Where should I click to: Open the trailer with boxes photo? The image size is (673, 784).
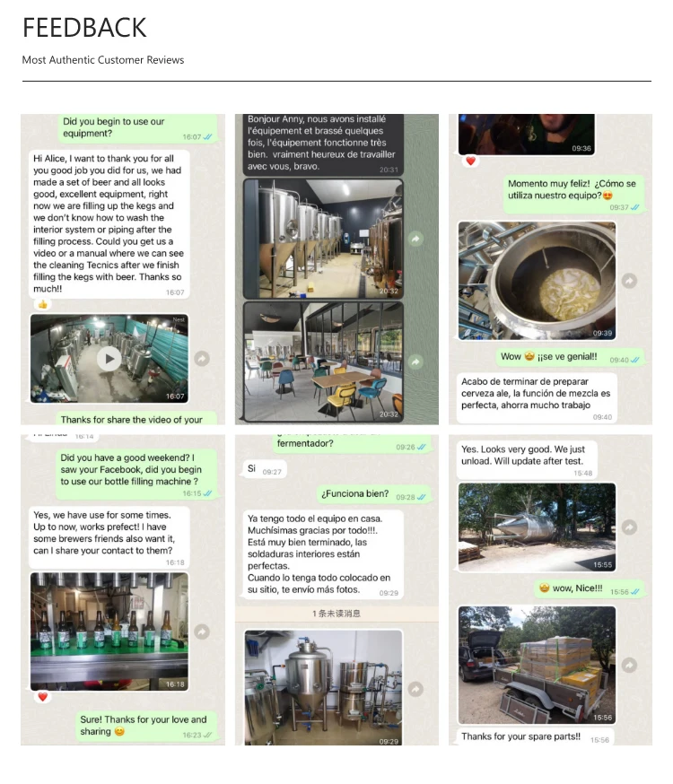point(537,665)
